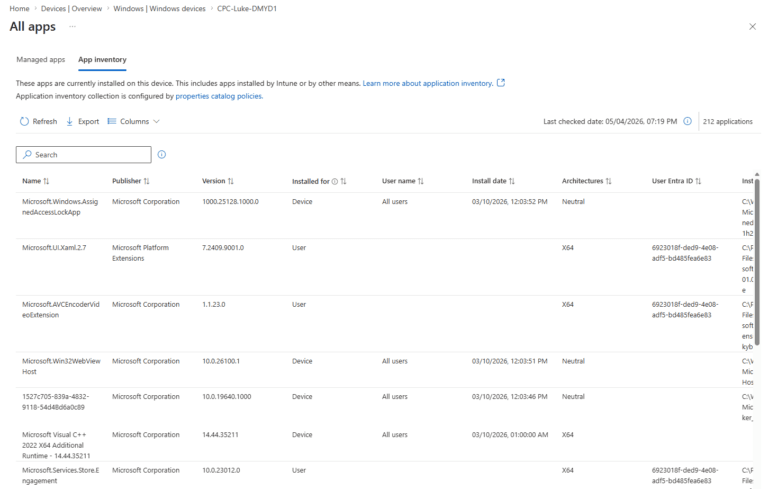This screenshot has height=489, width=768.
Task: Click the magnifier icon in Search box
Action: click(27, 154)
